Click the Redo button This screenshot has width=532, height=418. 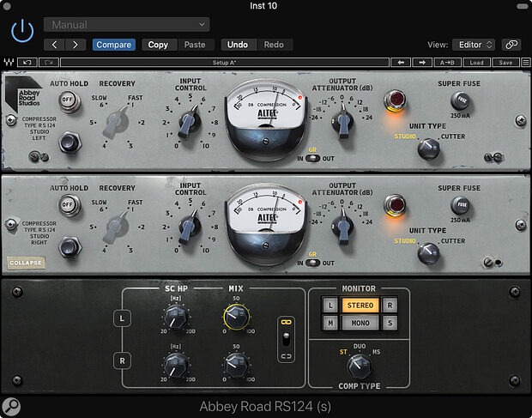pyautogui.click(x=274, y=45)
